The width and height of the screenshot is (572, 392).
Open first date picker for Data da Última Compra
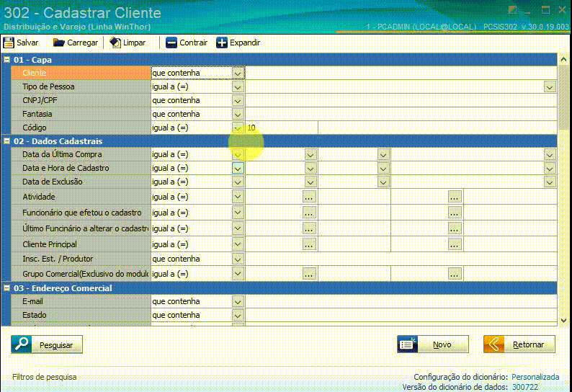[x=310, y=155]
